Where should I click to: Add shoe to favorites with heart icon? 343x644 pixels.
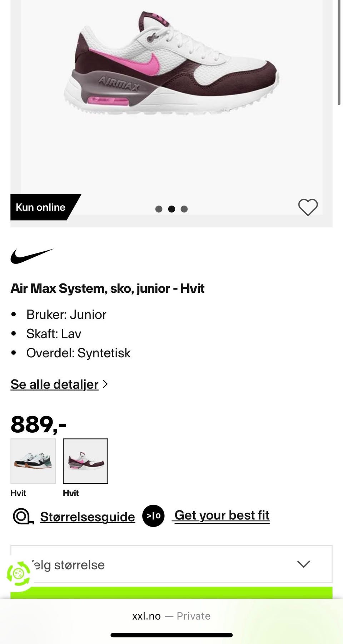pyautogui.click(x=308, y=207)
